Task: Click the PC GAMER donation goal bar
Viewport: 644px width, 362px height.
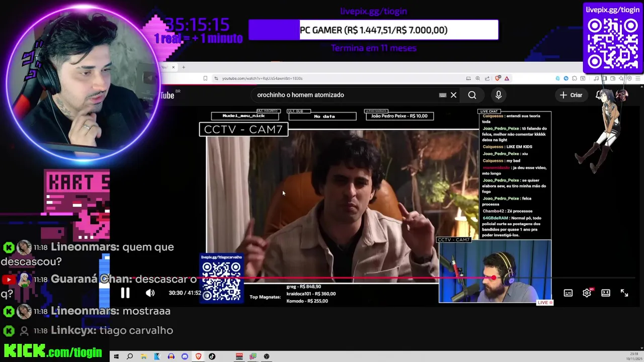Action: pyautogui.click(x=373, y=30)
